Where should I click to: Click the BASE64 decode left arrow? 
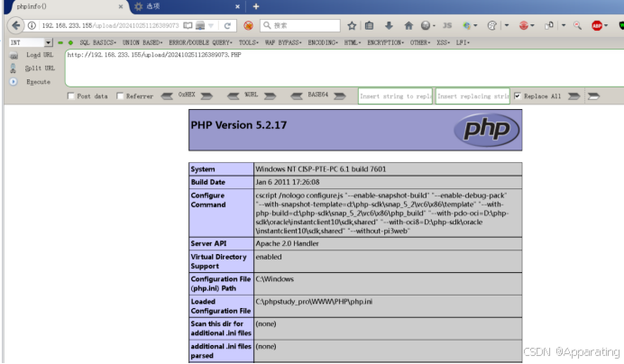(297, 96)
